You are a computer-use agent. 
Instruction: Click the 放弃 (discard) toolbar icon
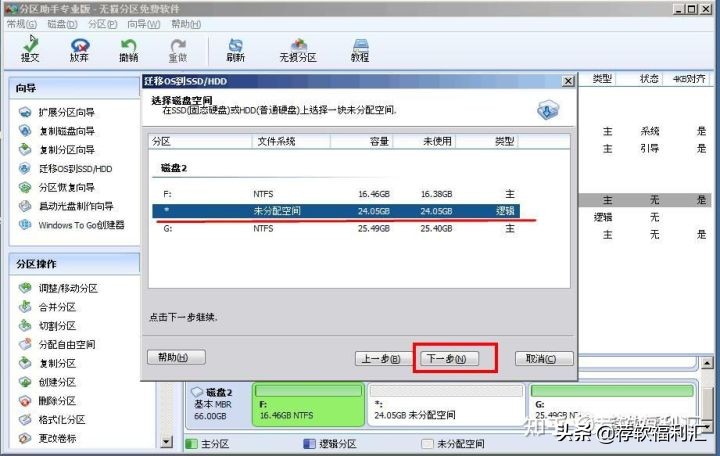[x=79, y=50]
